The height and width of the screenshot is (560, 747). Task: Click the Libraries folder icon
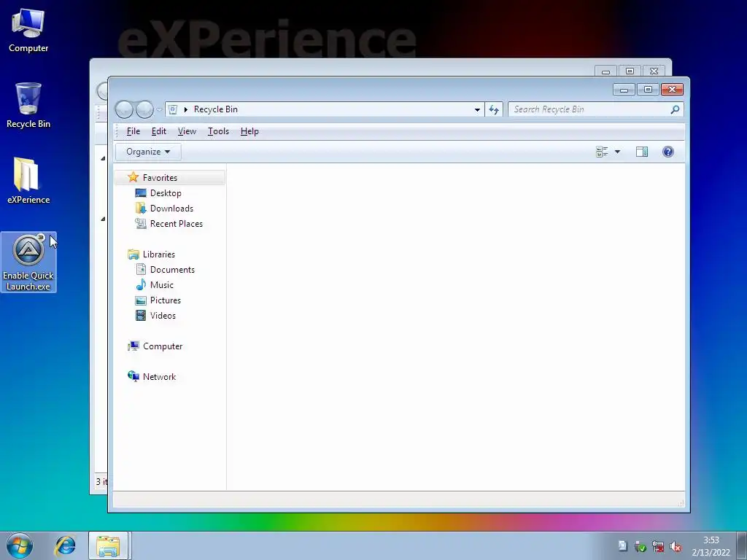[133, 254]
